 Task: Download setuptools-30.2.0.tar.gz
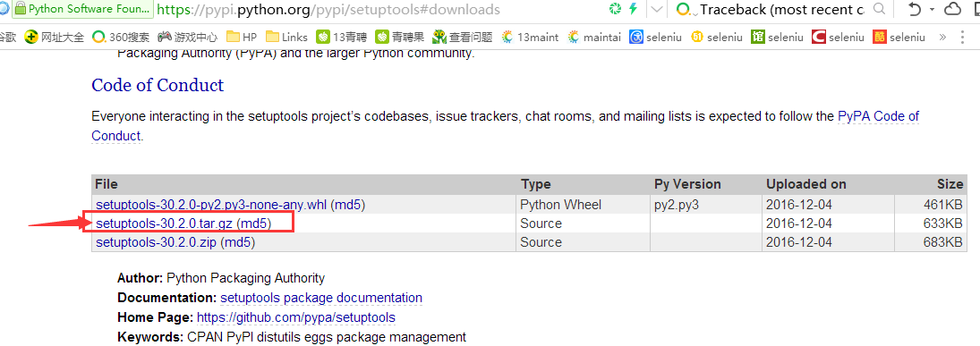pyautogui.click(x=165, y=223)
